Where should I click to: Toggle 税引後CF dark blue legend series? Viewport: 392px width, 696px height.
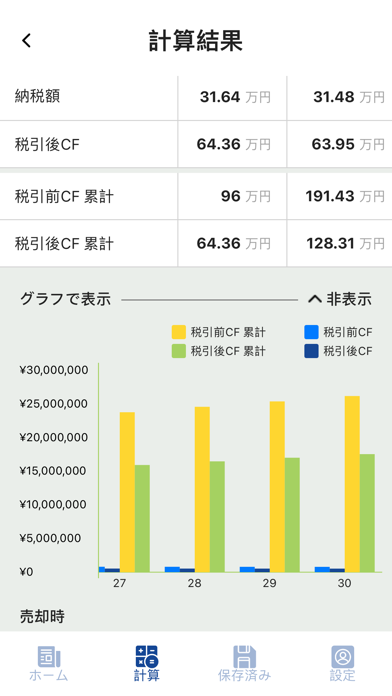point(338,351)
